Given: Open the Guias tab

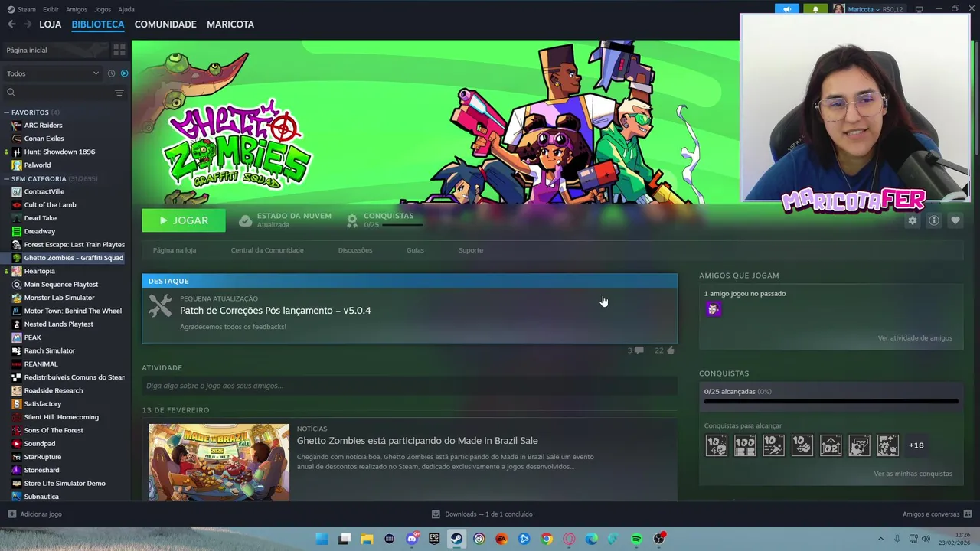Looking at the screenshot, I should [415, 250].
